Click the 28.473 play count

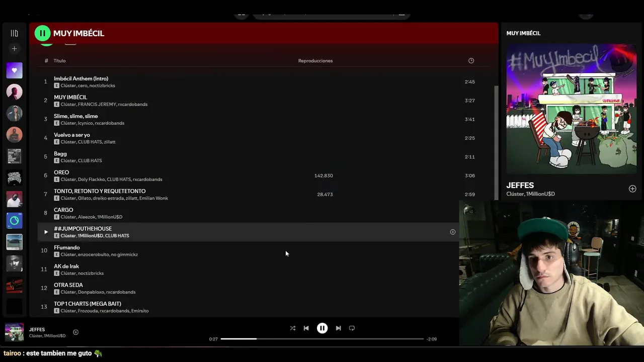tap(325, 194)
